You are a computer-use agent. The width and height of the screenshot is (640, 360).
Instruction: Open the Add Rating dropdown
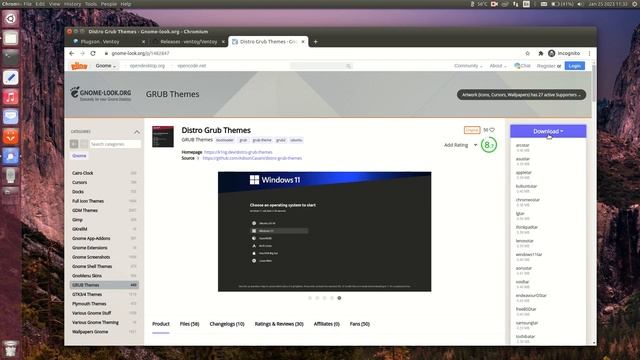point(460,145)
